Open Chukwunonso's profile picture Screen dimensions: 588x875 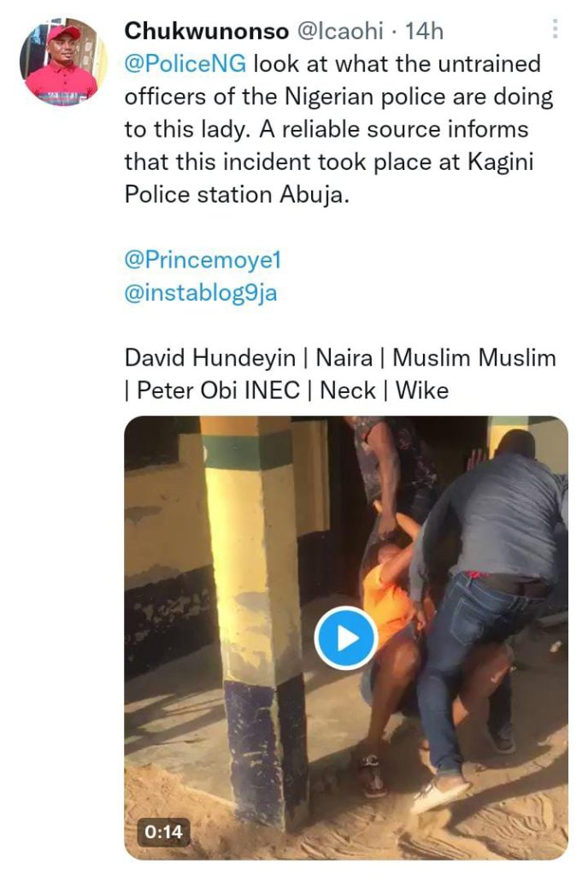point(59,62)
